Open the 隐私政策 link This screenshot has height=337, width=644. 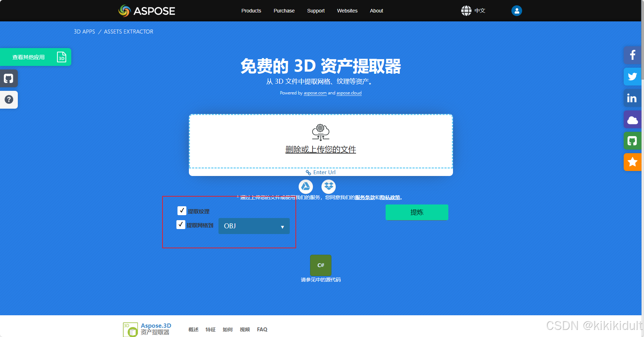click(x=390, y=197)
